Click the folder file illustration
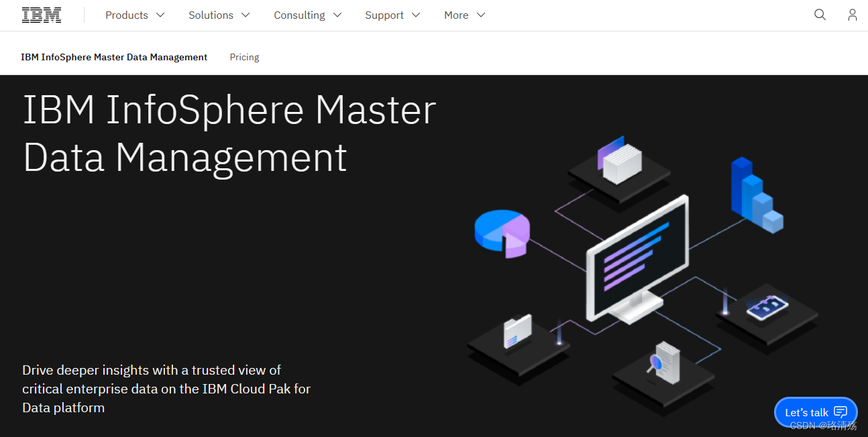 (x=517, y=332)
